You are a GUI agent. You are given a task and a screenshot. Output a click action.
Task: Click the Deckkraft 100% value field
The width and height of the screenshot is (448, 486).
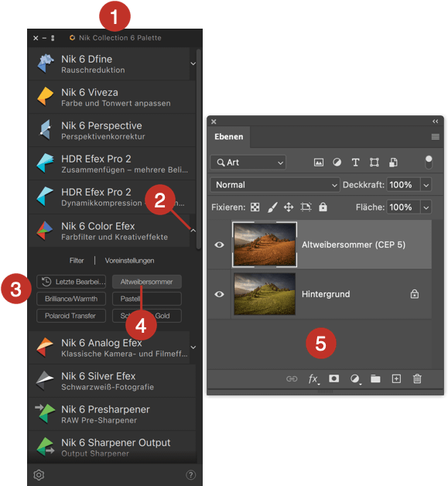pyautogui.click(x=403, y=185)
